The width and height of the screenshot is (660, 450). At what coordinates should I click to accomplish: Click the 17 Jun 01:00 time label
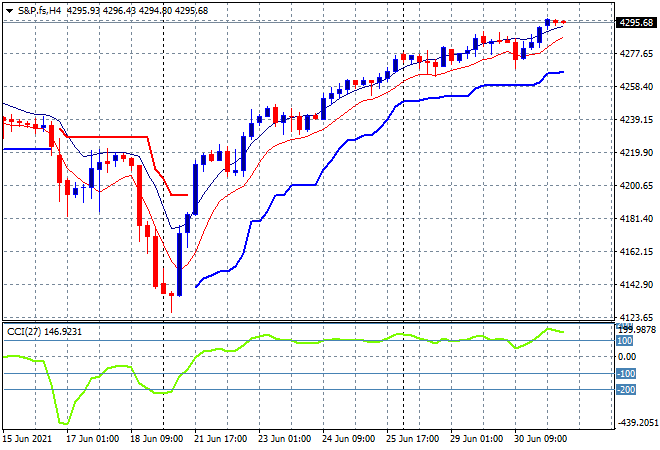93,439
